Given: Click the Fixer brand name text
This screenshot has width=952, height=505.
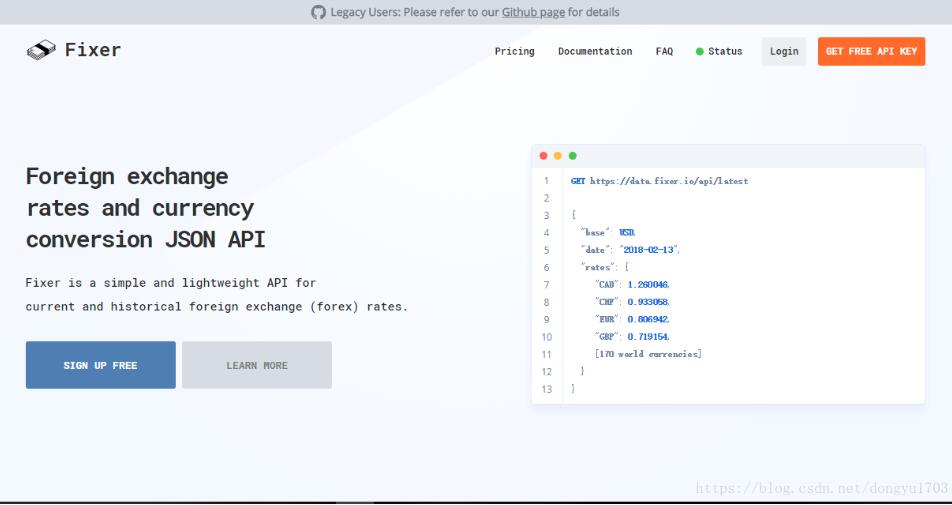Looking at the screenshot, I should [93, 50].
